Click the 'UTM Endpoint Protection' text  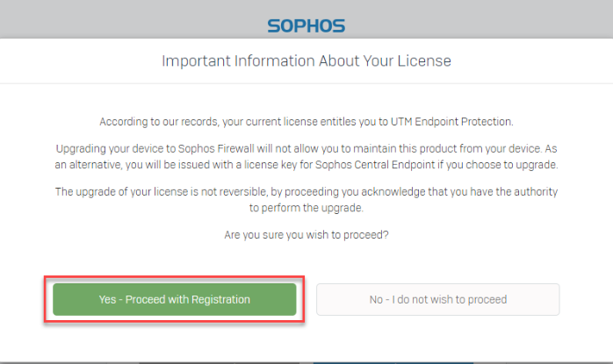coord(451,122)
